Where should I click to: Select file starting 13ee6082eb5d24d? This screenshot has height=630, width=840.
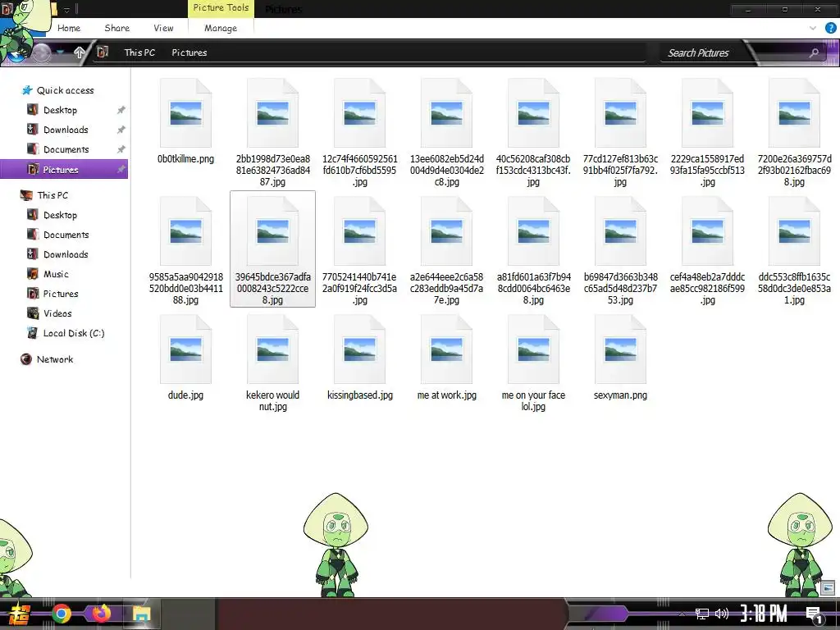(447, 131)
